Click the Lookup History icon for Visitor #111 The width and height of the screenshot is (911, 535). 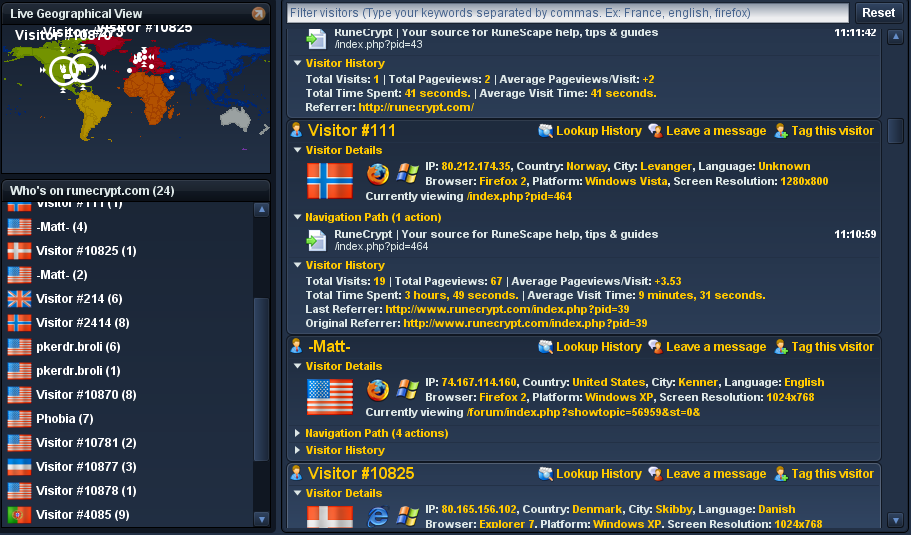[x=546, y=131]
